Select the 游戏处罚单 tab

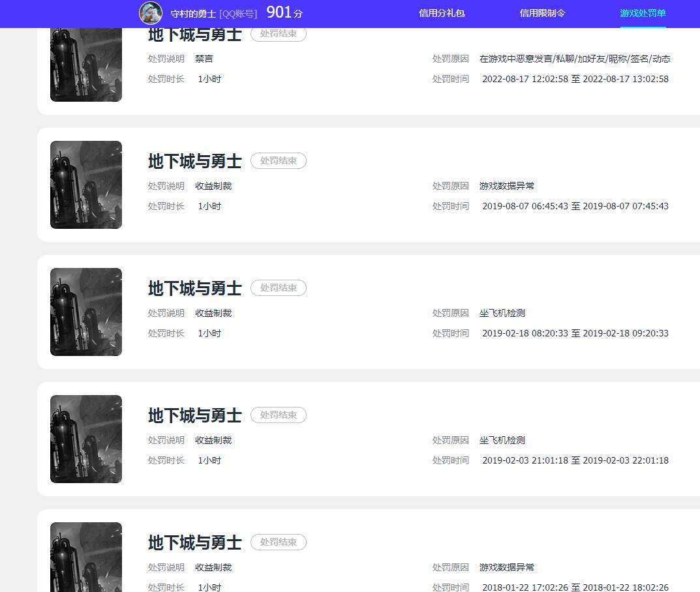[643, 13]
